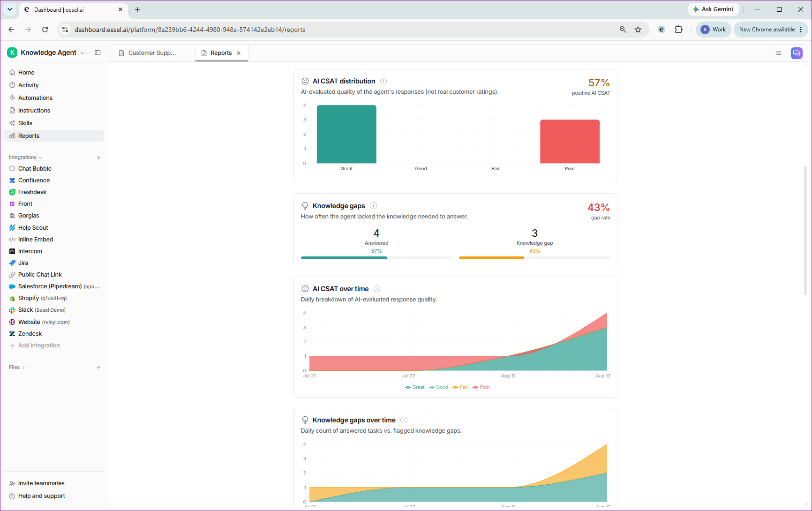Image resolution: width=812 pixels, height=511 pixels.
Task: Click the Answered progress bar
Action: pyautogui.click(x=376, y=258)
